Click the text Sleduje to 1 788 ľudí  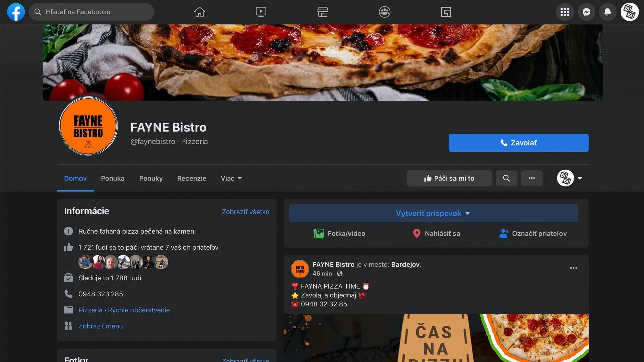pyautogui.click(x=110, y=278)
